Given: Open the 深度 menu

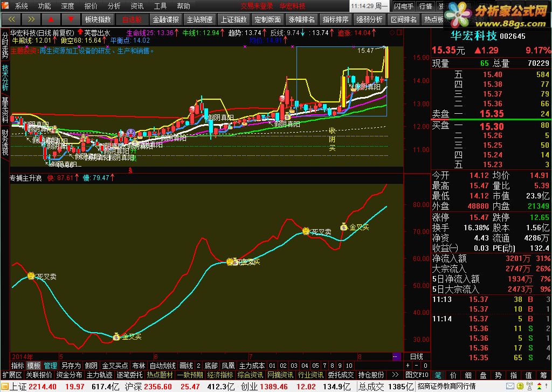Looking at the screenshot, I should (67, 6).
